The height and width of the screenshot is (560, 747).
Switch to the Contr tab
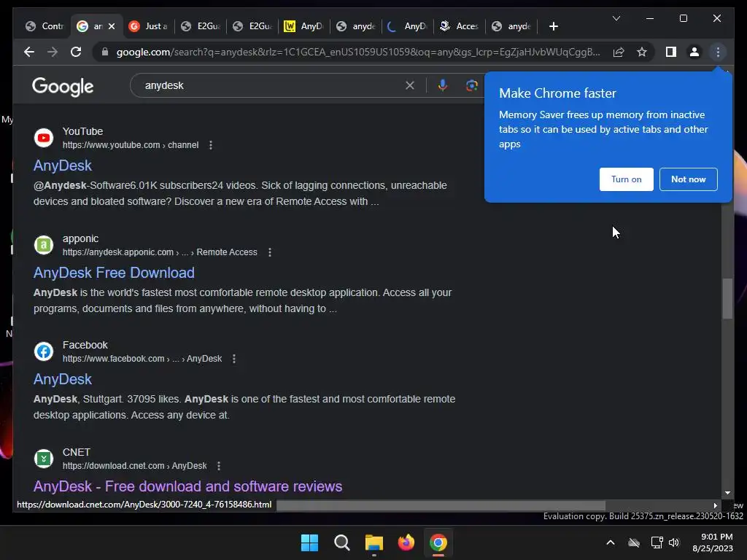(x=44, y=26)
